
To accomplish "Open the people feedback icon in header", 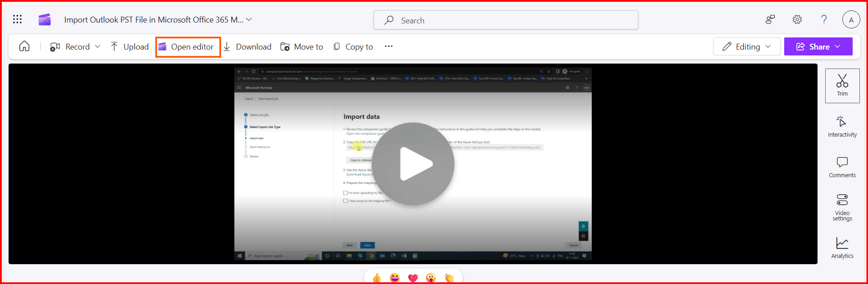I will (770, 19).
